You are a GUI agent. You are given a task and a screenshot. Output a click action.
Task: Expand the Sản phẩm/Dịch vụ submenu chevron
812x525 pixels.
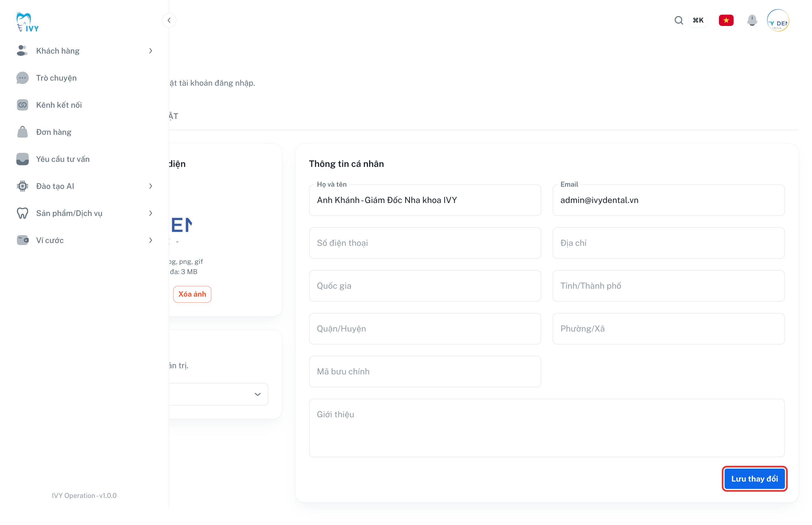point(151,213)
